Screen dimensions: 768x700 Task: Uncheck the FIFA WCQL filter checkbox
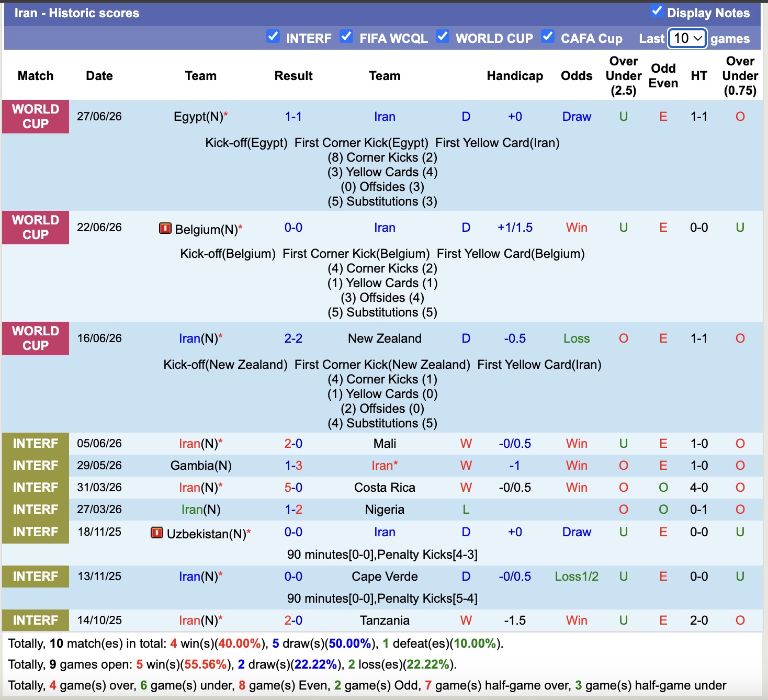pos(346,36)
